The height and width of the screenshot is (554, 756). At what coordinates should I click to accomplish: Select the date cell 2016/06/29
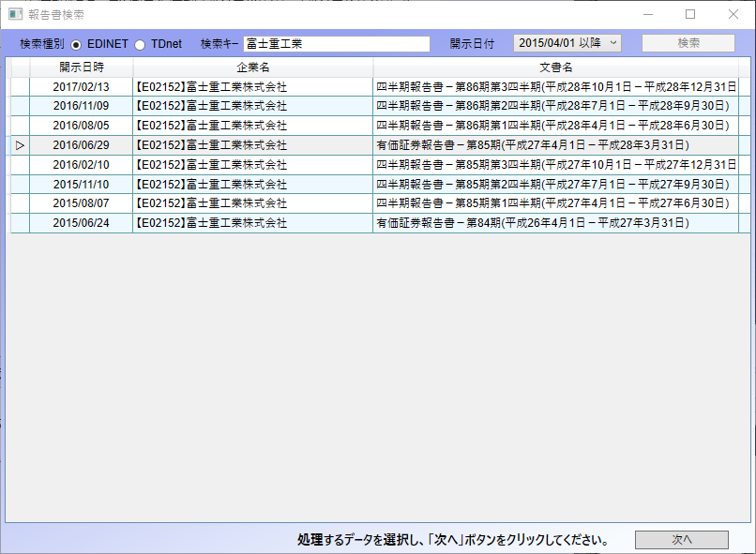pos(81,145)
